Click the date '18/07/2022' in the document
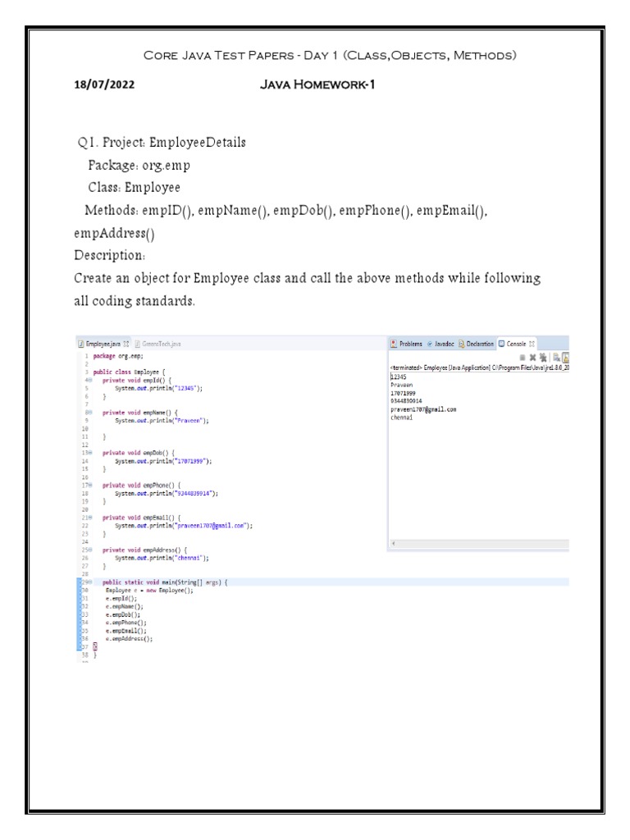 pyautogui.click(x=104, y=84)
